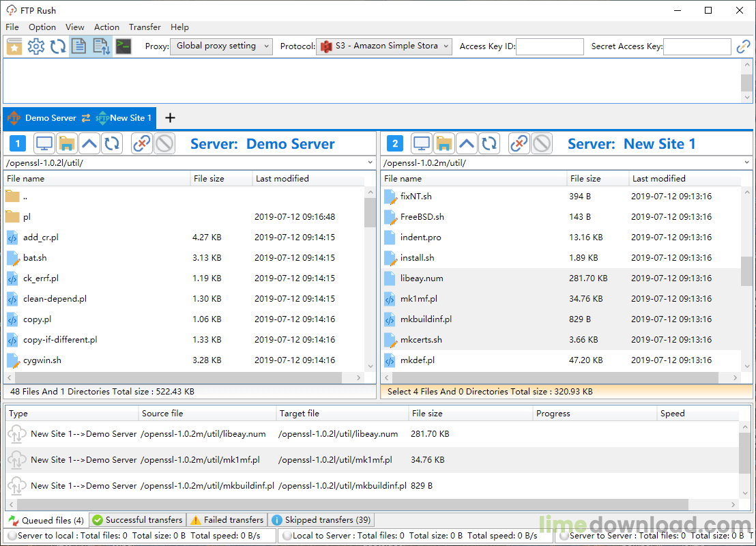Disconnect Demo Server using broken-link icon
Image resolution: width=756 pixels, height=546 pixels.
pyautogui.click(x=142, y=144)
